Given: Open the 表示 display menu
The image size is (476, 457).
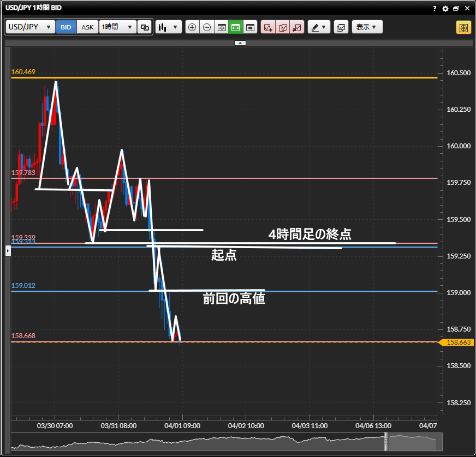Looking at the screenshot, I should point(367,27).
